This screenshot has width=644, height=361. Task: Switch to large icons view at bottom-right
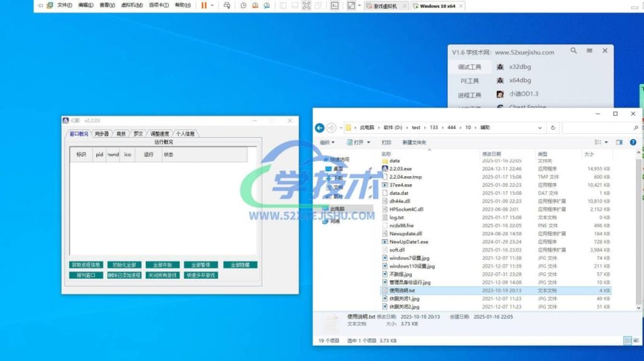click(x=635, y=340)
